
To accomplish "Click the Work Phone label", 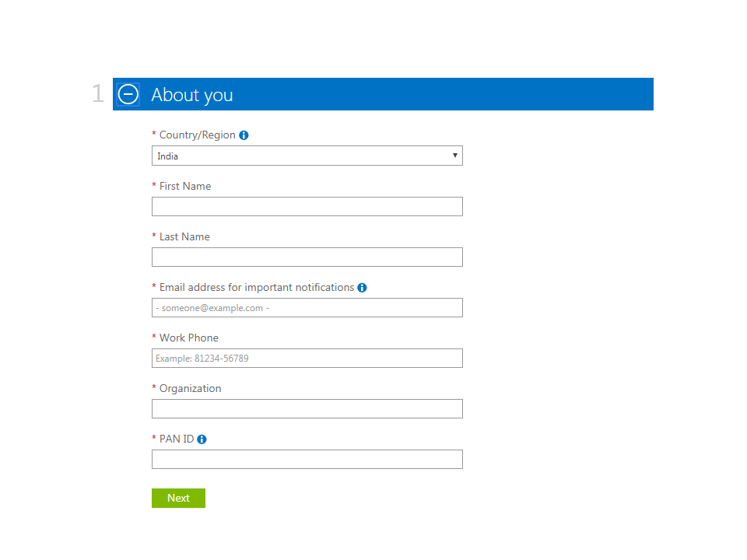I will click(188, 338).
